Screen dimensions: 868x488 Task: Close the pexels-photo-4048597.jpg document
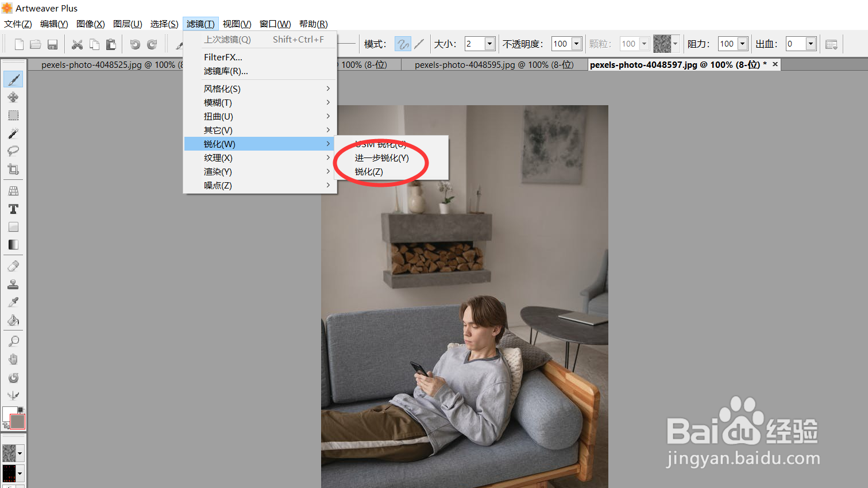click(775, 64)
